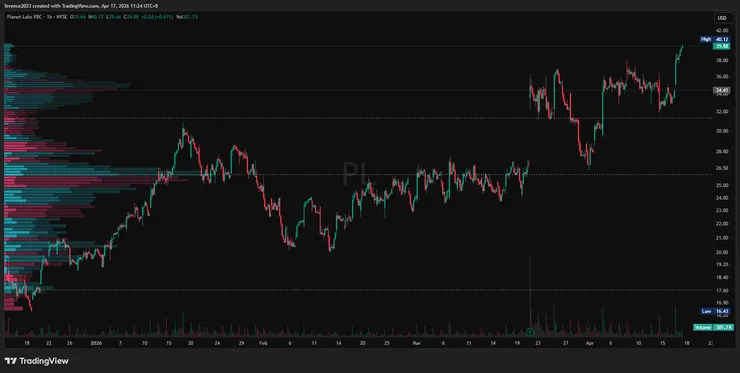Screen dimensions: 740x373
Task: Click the 17.60 price axis label
Action: (x=722, y=291)
